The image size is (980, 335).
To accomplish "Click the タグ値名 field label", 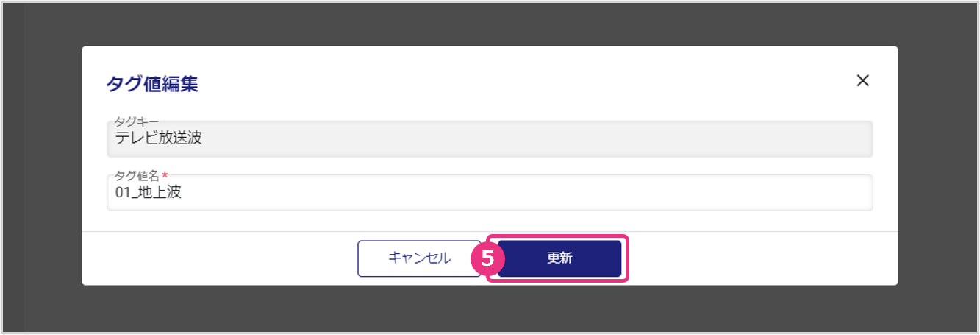I will click(137, 175).
